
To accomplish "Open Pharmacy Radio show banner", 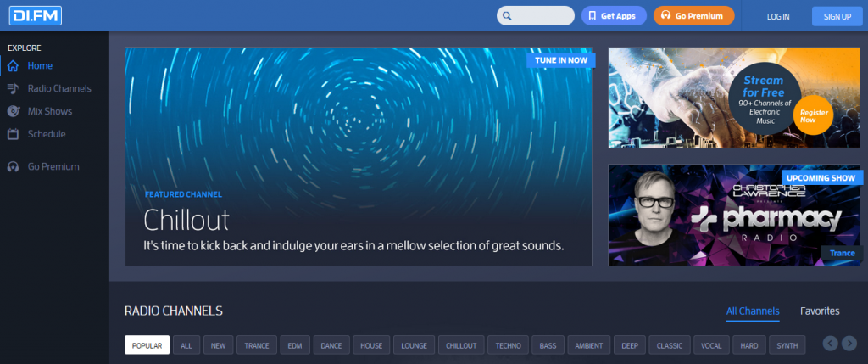I will 733,215.
